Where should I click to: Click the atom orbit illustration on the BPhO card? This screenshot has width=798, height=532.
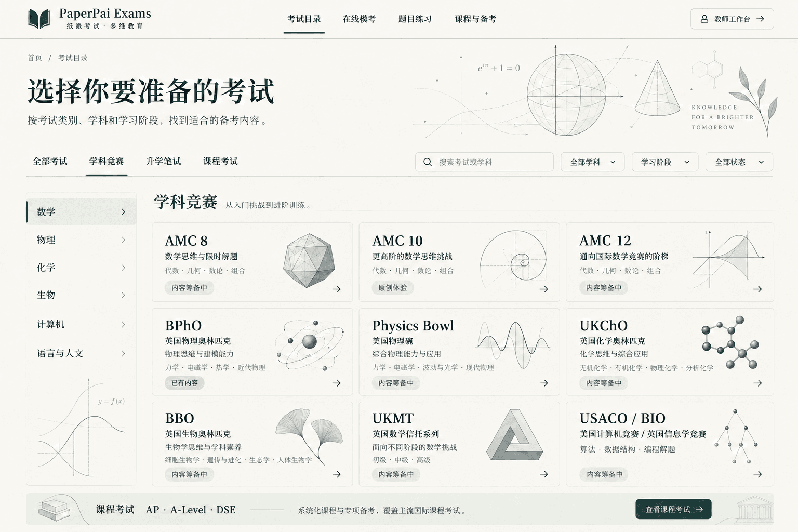[310, 344]
